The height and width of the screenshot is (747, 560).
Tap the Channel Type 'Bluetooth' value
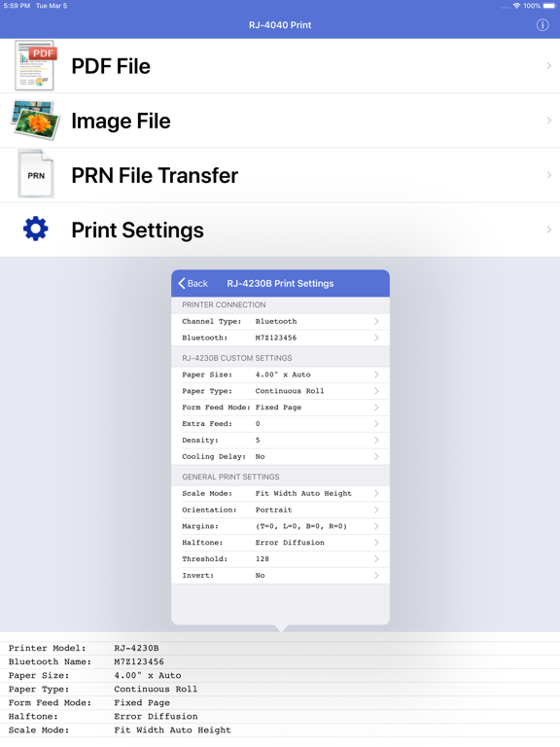pos(276,322)
